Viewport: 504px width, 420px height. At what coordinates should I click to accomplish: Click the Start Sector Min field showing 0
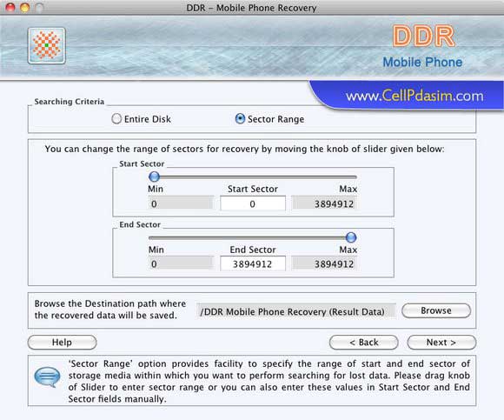pyautogui.click(x=181, y=203)
